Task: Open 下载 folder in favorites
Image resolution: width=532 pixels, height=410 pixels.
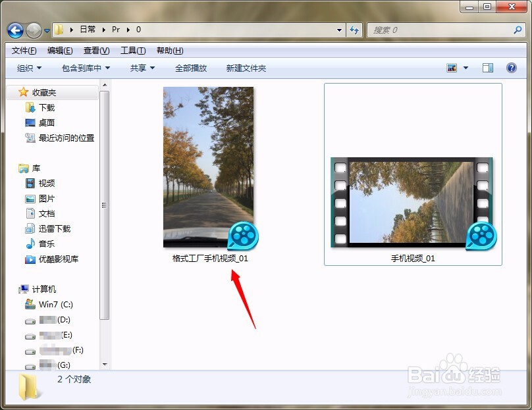Action: coord(47,108)
